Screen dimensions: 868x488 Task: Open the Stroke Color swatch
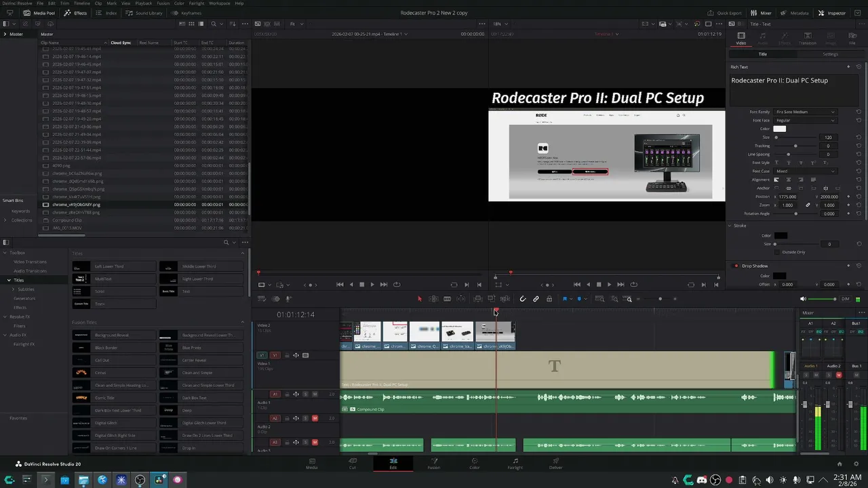pos(781,235)
